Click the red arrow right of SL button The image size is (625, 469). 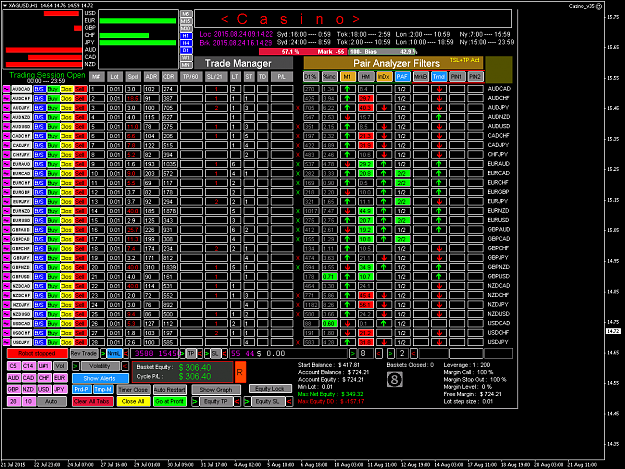(x=224, y=353)
